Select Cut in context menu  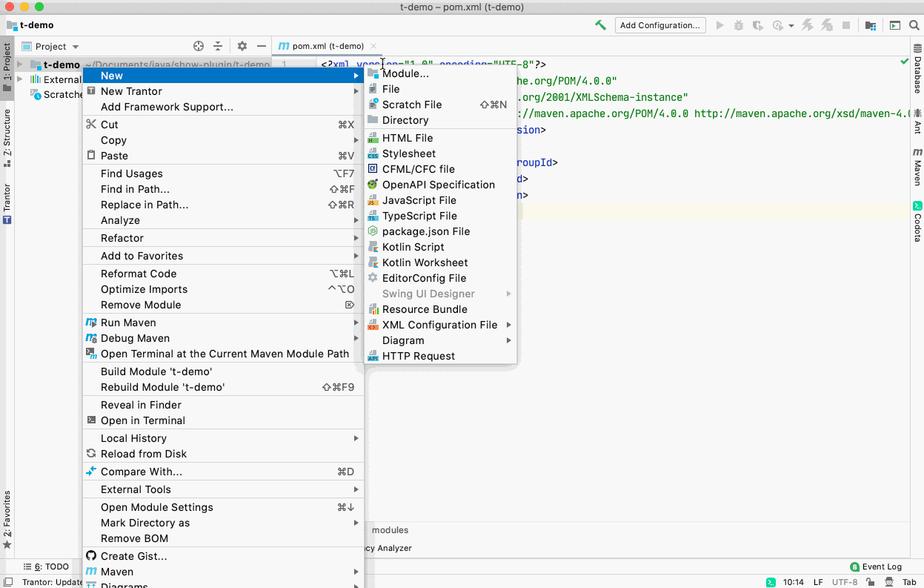[x=223, y=125]
